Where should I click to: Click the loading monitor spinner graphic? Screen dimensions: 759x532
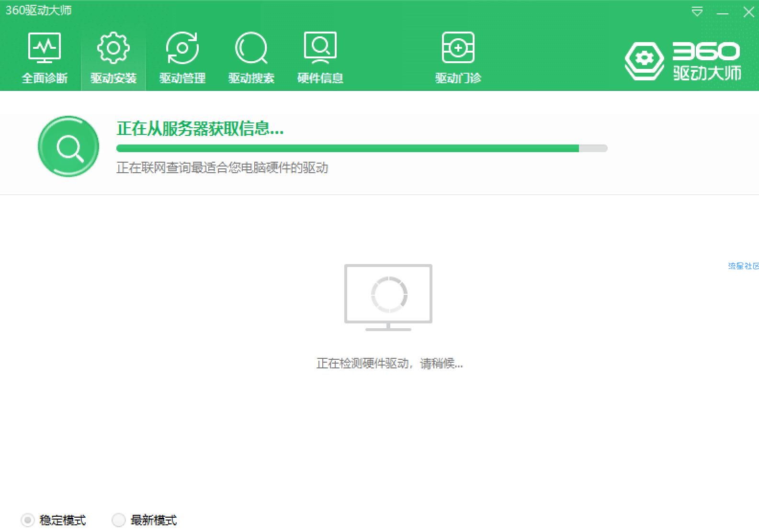tap(388, 297)
